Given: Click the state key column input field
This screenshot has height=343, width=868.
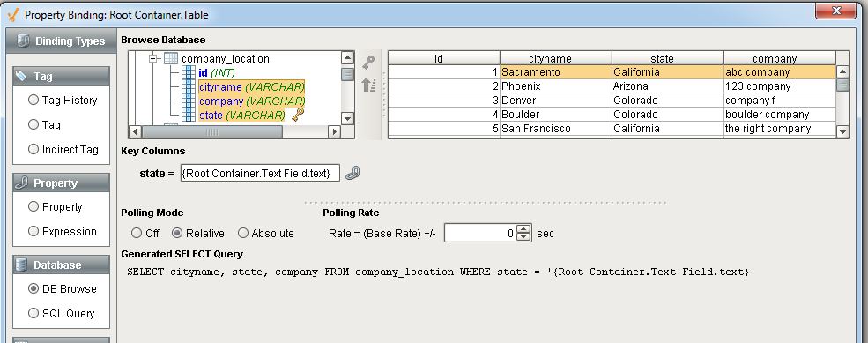Looking at the screenshot, I should coord(260,174).
